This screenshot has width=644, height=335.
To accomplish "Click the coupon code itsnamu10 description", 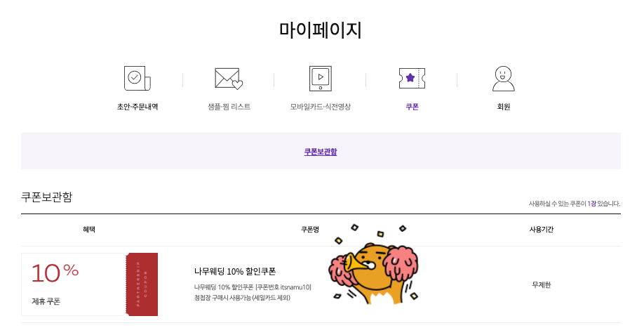I will coord(253,287).
